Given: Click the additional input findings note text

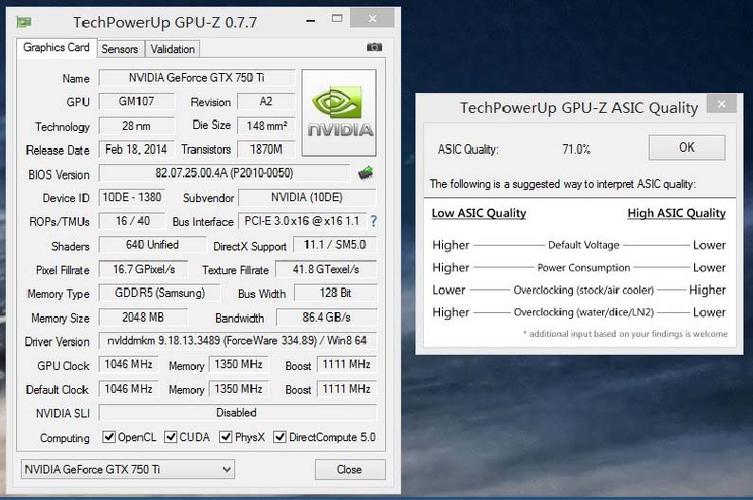Looking at the screenshot, I should [625, 334].
